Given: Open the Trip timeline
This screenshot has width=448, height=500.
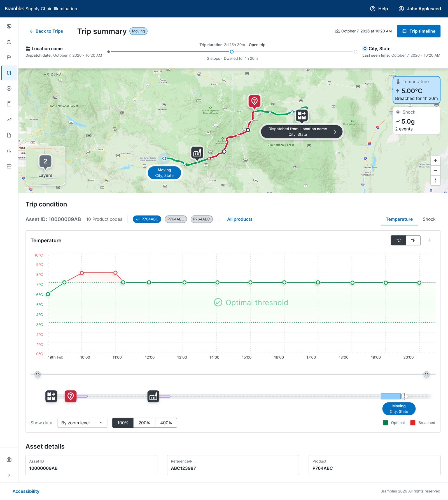Looking at the screenshot, I should (x=419, y=31).
